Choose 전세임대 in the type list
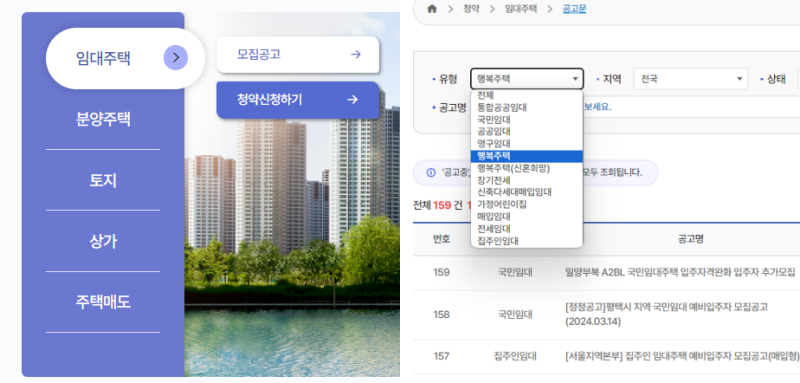 click(x=527, y=229)
